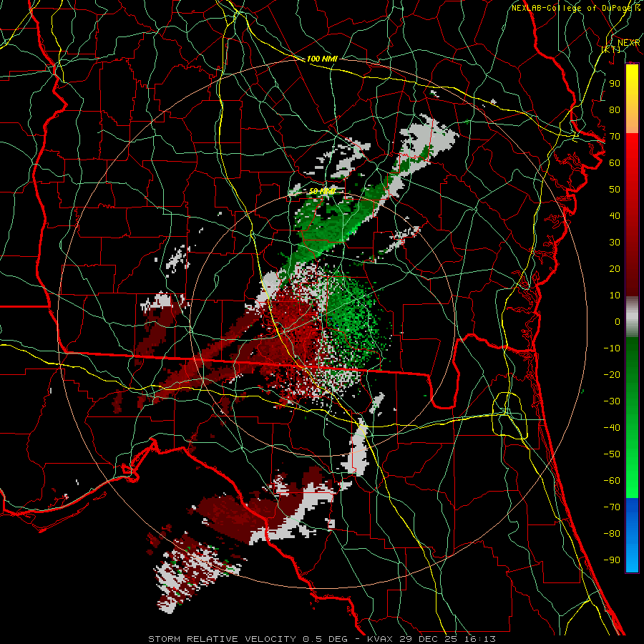Click the 30 value on the velocity scale
The height and width of the screenshot is (644, 644).
pos(615,243)
